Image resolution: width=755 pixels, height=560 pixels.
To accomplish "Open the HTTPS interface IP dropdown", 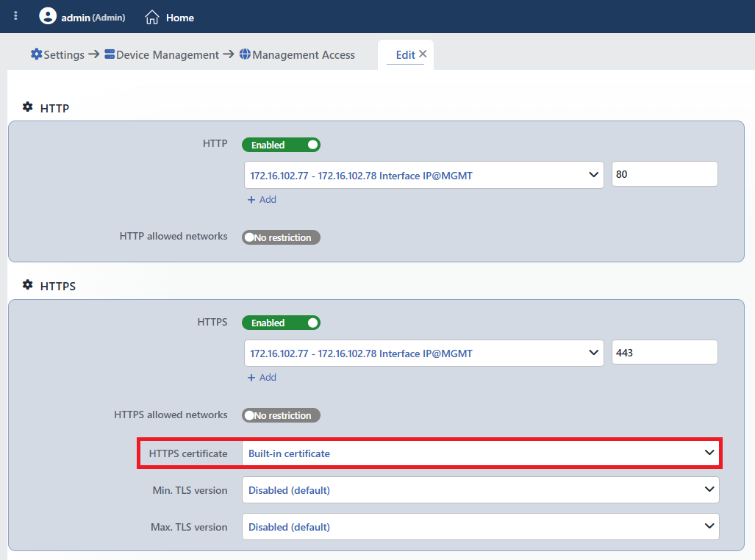I will pos(423,353).
